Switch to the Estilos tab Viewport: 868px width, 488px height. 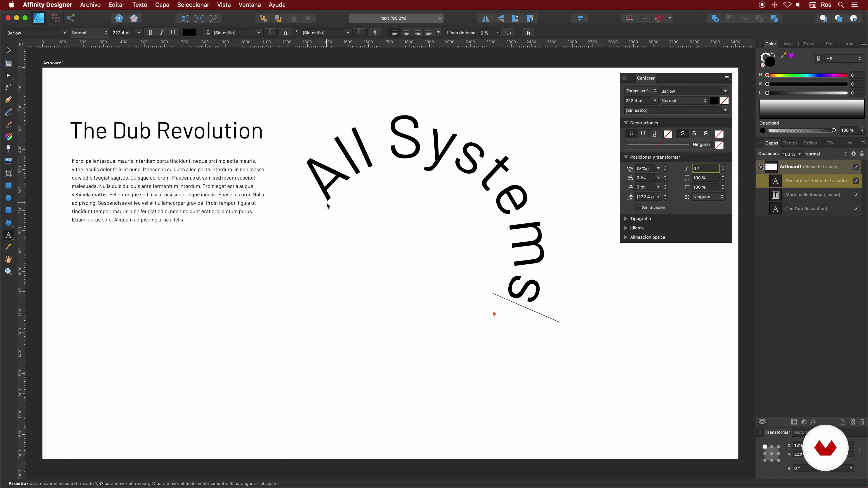point(810,143)
